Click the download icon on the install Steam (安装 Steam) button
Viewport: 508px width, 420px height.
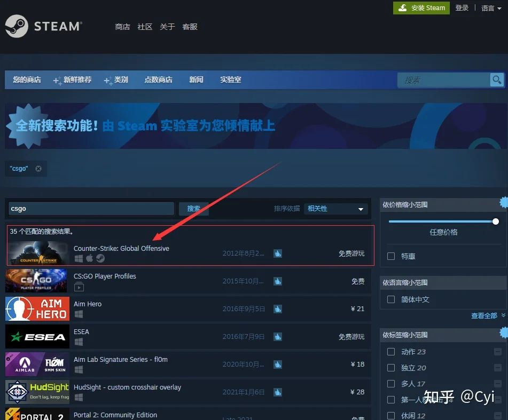pyautogui.click(x=402, y=8)
